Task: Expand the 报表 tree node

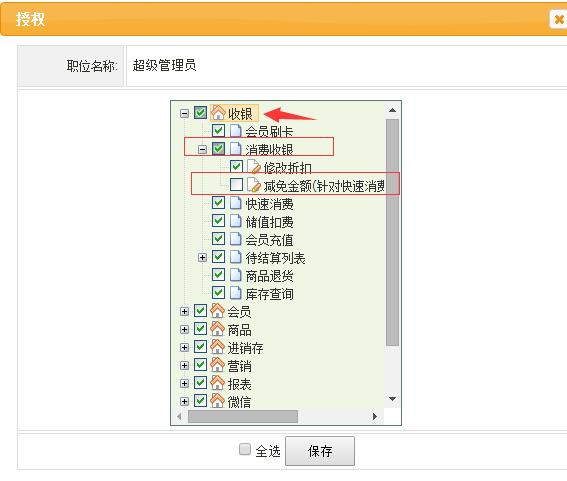Action: click(184, 383)
